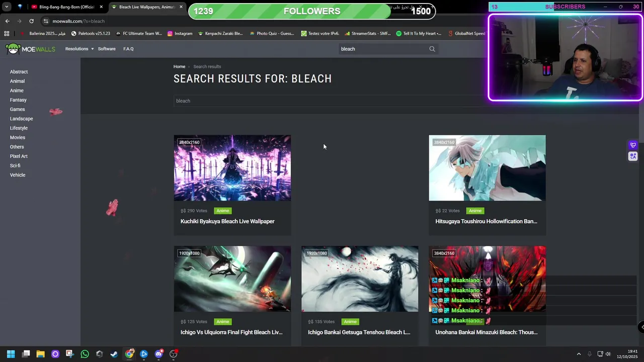Open the FC Ultimate Team bookmark

[x=139, y=34]
